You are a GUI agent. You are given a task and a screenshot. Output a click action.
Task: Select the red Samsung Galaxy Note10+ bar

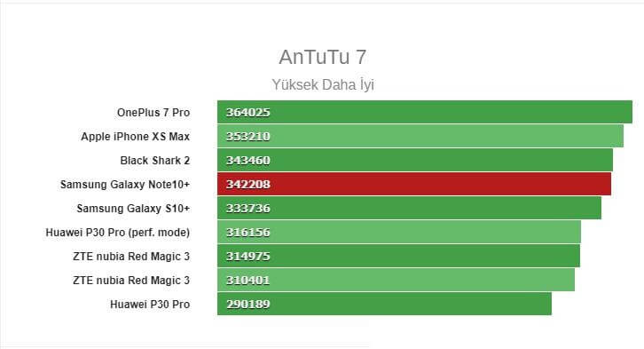click(414, 184)
